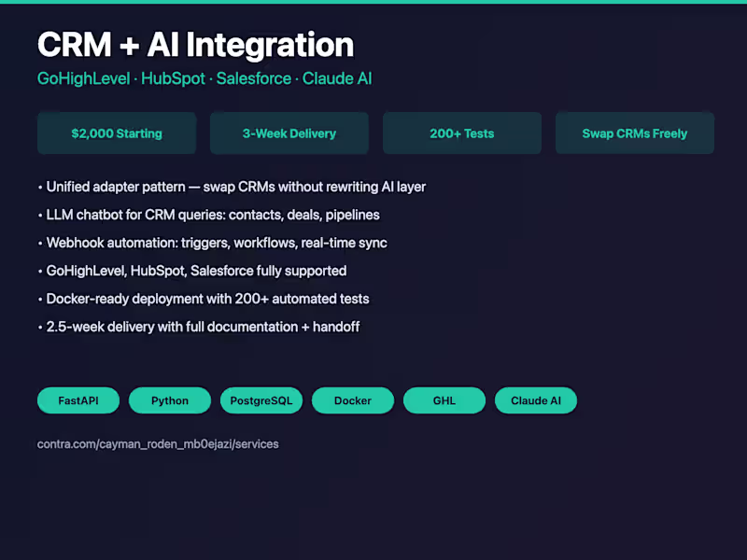
Task: Click the PostgreSQL pill badge
Action: (261, 400)
